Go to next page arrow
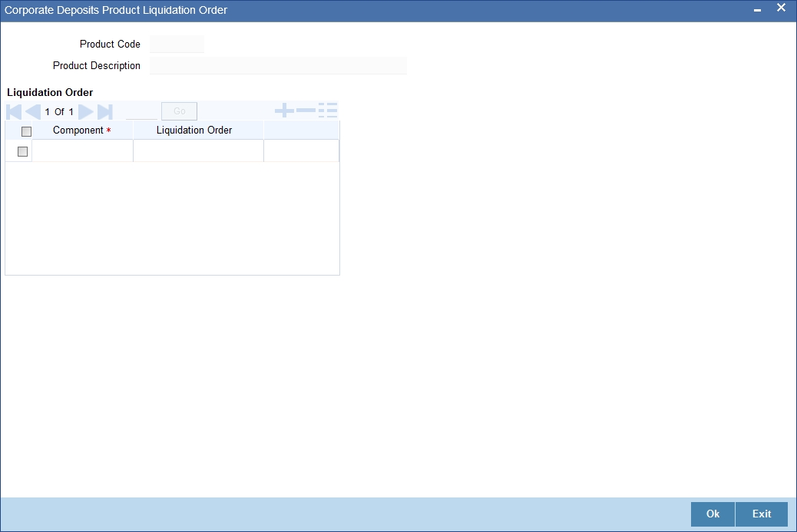 point(86,112)
